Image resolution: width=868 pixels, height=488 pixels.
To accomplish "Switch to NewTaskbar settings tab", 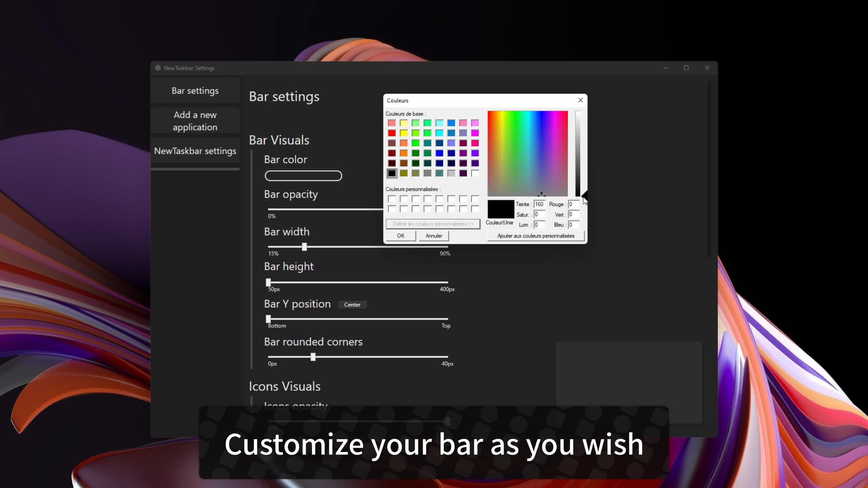I will (x=195, y=151).
